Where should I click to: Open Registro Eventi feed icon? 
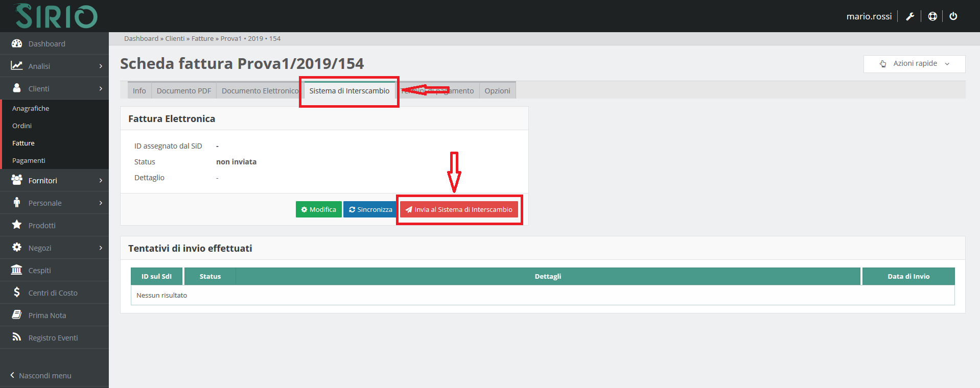point(17,337)
